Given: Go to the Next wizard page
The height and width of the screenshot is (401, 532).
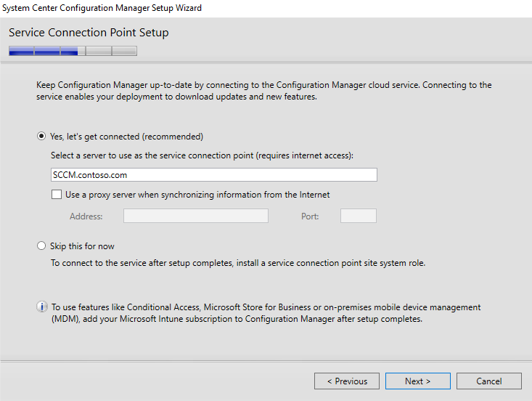Looking at the screenshot, I should click(417, 381).
